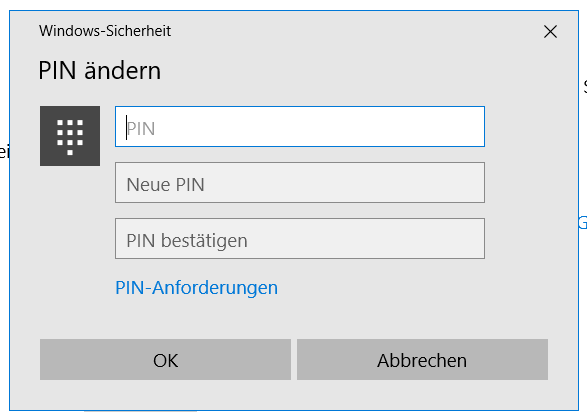Screen dimensions: 587x418
Task: Select the Neue PIN field
Action: point(300,183)
